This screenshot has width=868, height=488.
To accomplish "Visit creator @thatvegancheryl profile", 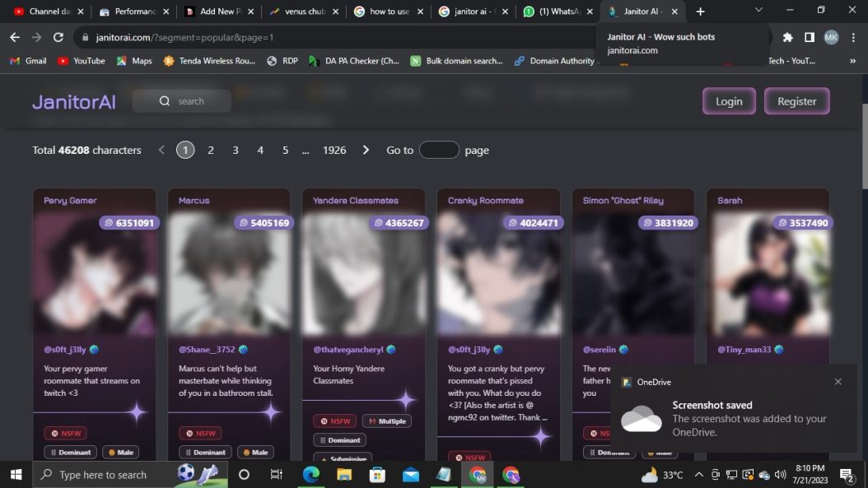I will tap(348, 350).
